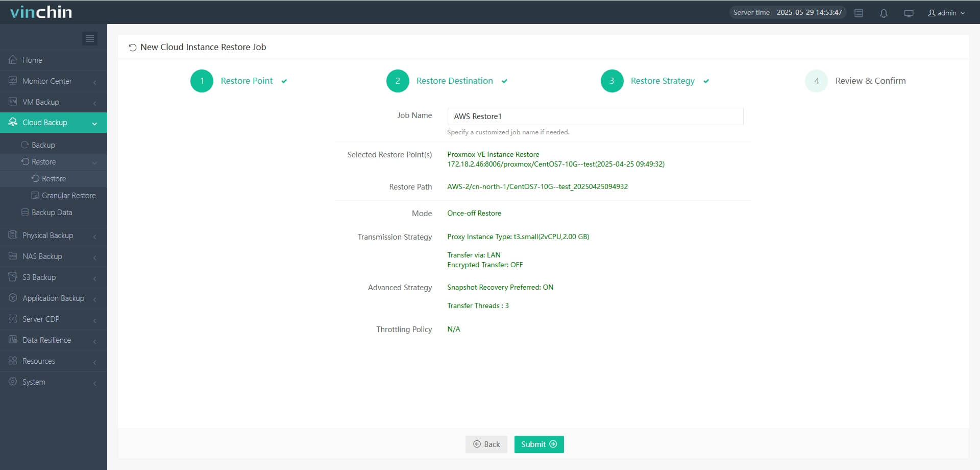Click the Data Resilience icon
This screenshot has height=470, width=980.
pos(13,340)
